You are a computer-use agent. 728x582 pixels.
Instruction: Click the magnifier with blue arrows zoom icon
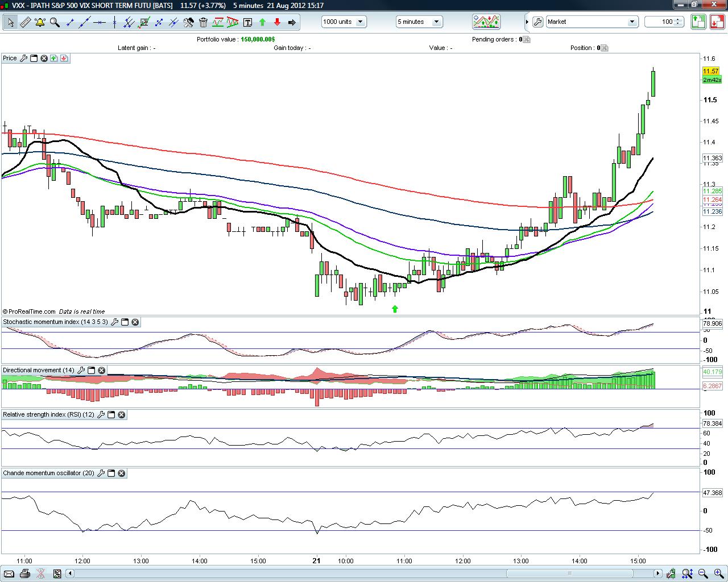click(687, 573)
